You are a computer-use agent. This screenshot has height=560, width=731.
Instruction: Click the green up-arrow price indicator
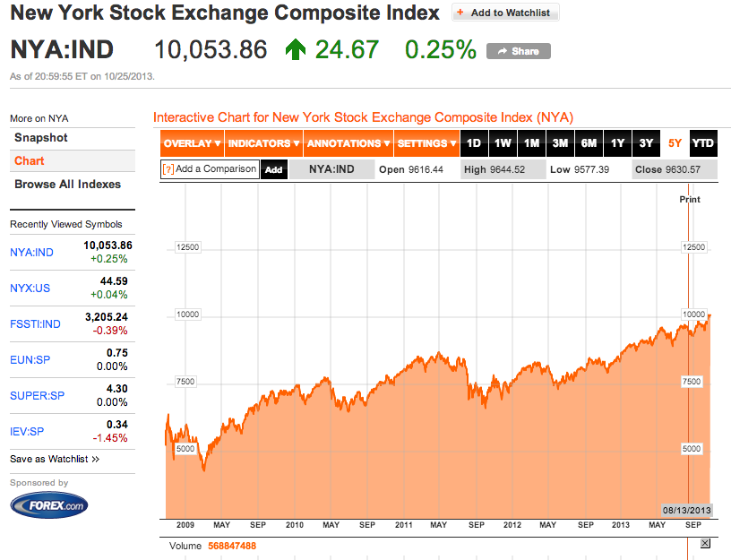point(296,50)
